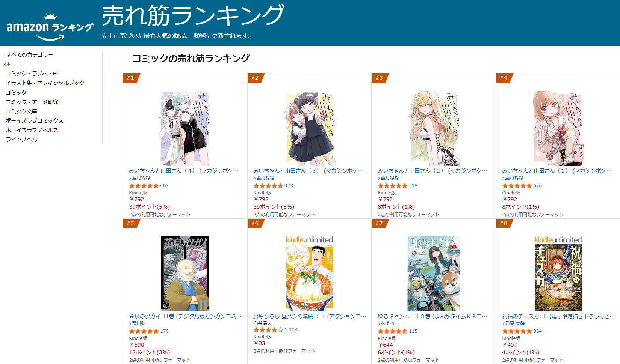The height and width of the screenshot is (364, 620).
Task: Click the star rating with 626 reviews
Action: coord(517,186)
